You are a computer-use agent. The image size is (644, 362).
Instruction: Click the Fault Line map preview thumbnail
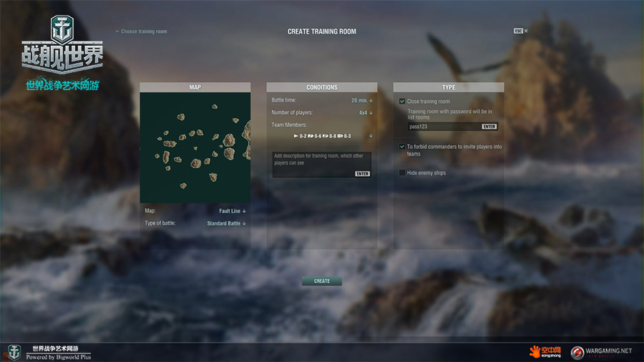[195, 147]
